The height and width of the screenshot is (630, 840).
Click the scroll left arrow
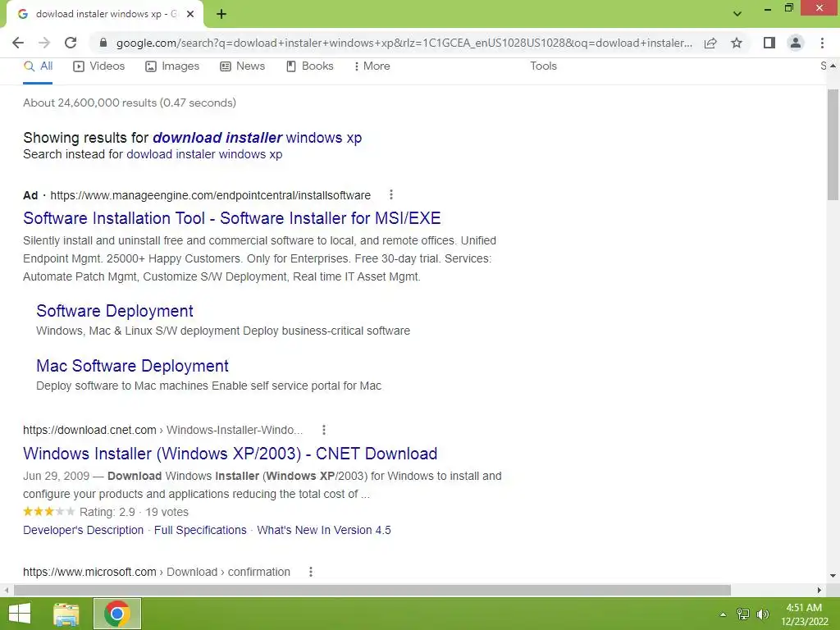(x=6, y=591)
